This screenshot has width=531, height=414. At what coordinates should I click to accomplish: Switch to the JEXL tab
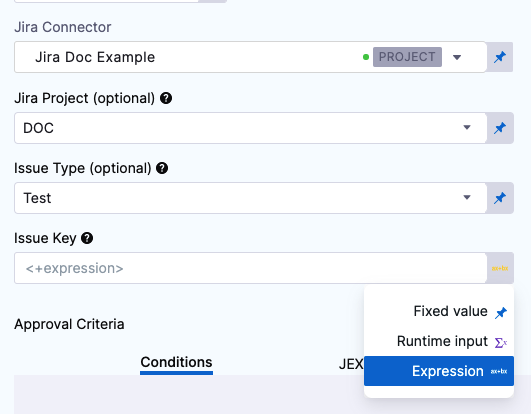[351, 364]
